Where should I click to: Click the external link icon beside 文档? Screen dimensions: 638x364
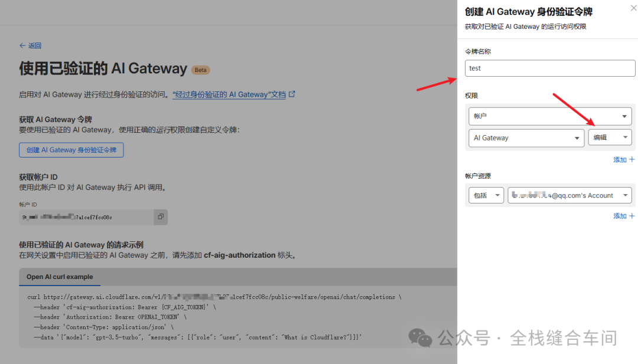pyautogui.click(x=292, y=94)
